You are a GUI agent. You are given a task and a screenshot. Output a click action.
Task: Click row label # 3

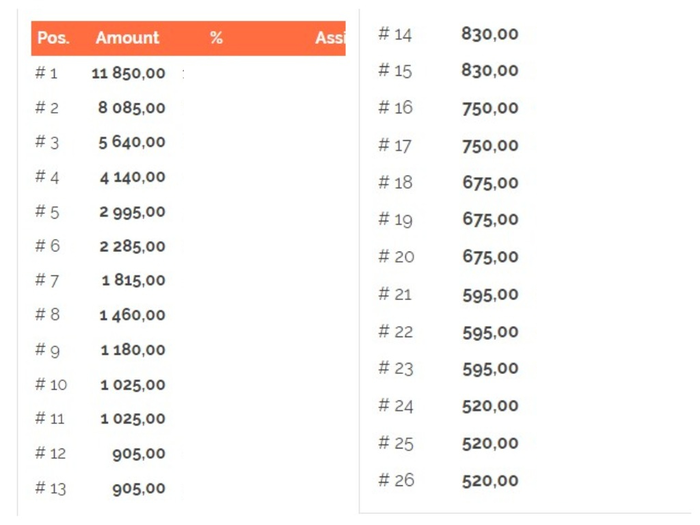[x=47, y=142]
